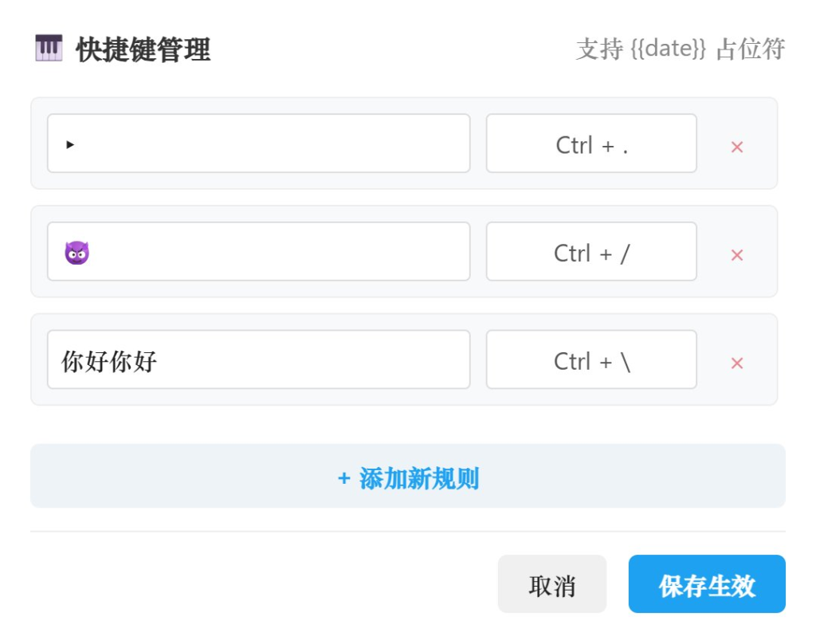The height and width of the screenshot is (644, 816).
Task: Click the piano keyboard icon beside the title
Action: click(x=49, y=49)
